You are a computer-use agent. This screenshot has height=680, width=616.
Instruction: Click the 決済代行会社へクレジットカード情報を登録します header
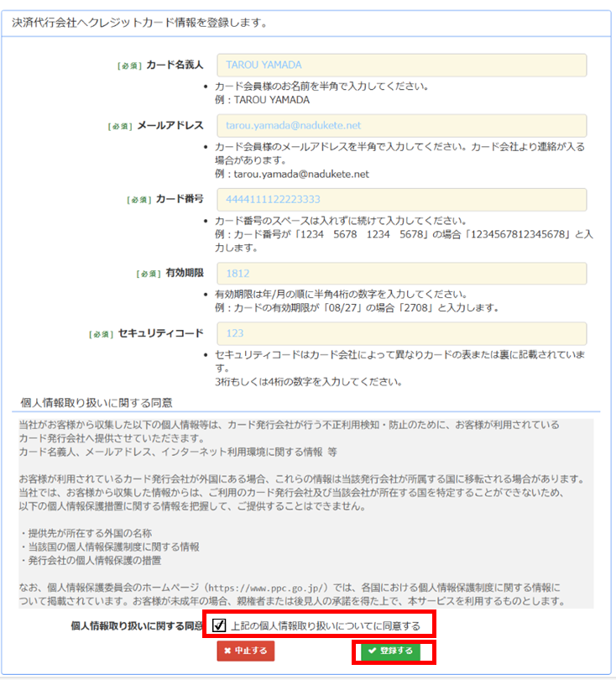point(139,23)
